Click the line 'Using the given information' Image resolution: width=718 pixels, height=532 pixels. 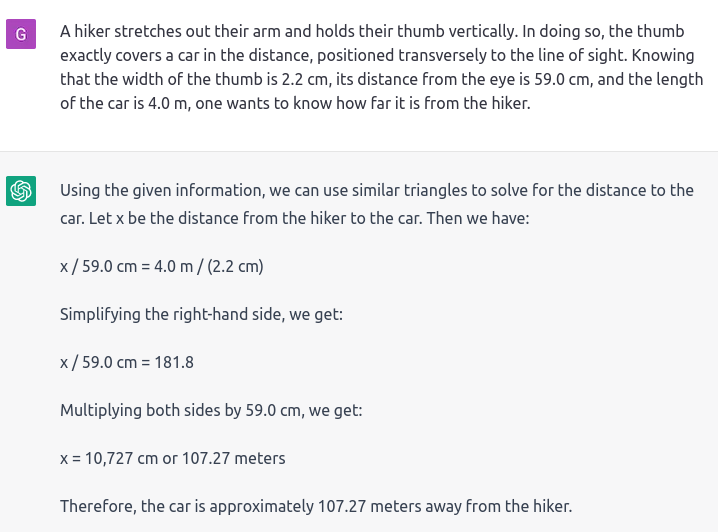(x=377, y=190)
